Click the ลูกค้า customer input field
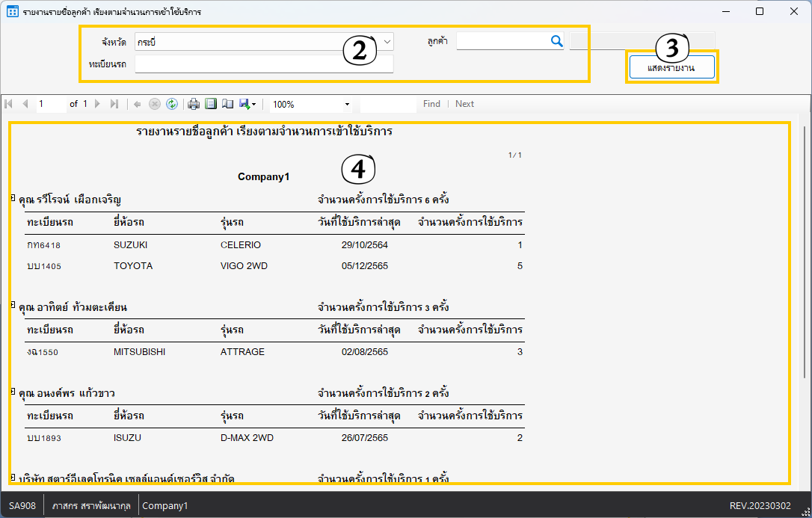The image size is (812, 518). click(x=502, y=42)
